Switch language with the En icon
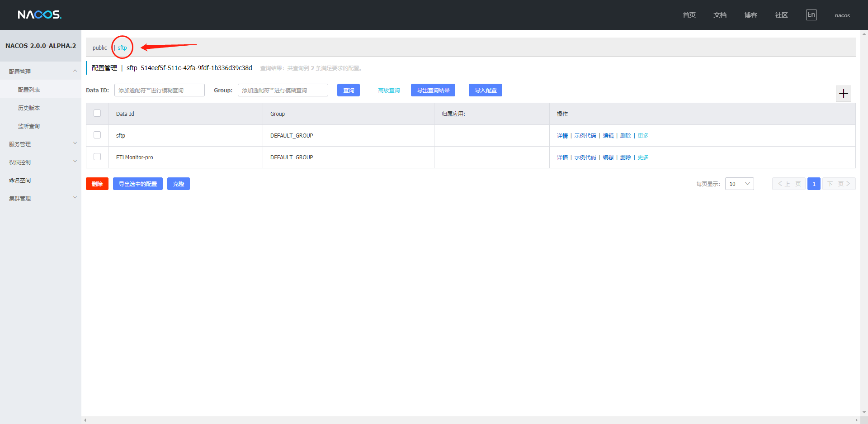 (811, 15)
